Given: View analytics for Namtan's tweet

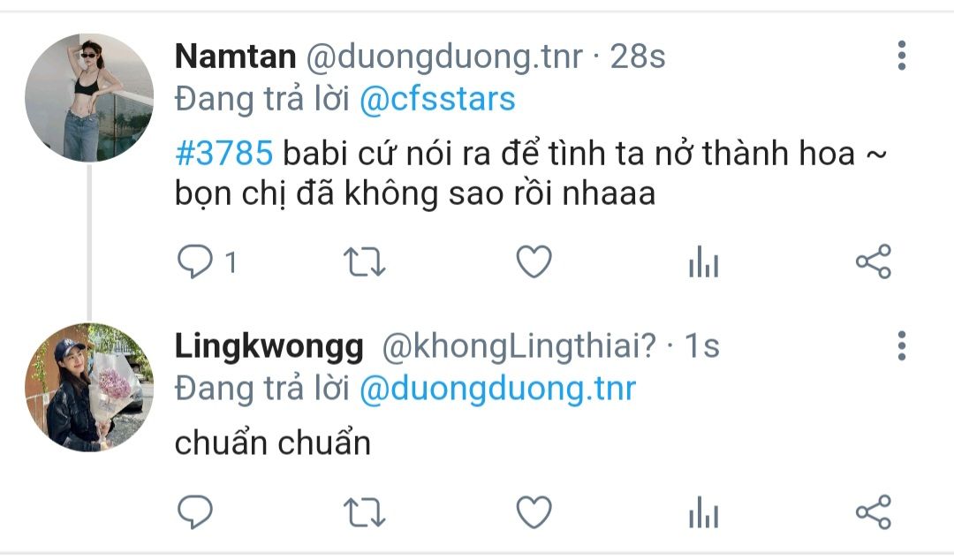Looking at the screenshot, I should point(704,261).
